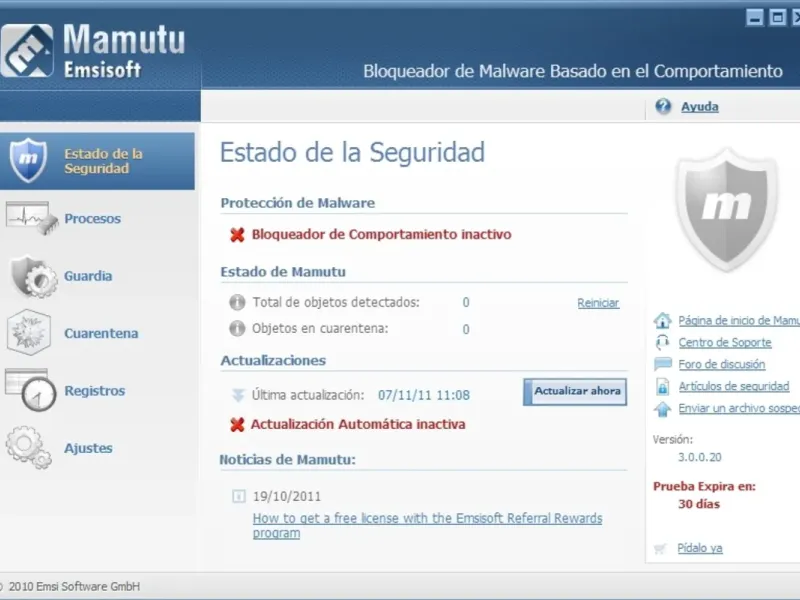Click Reiniciar to reset detected objects count
The width and height of the screenshot is (800, 600).
point(598,303)
